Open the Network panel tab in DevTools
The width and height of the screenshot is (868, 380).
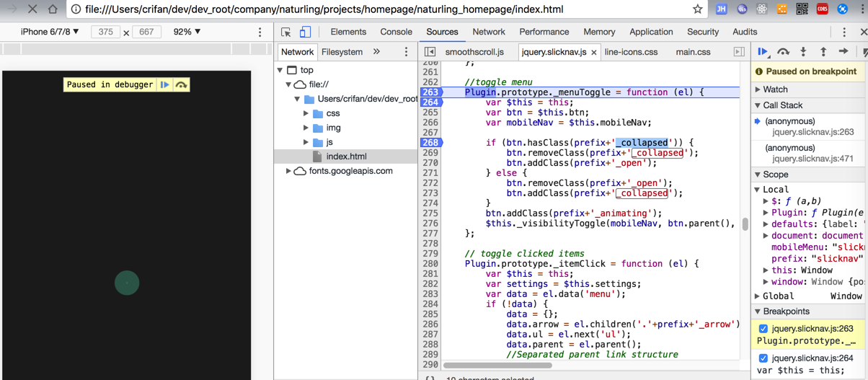click(489, 32)
